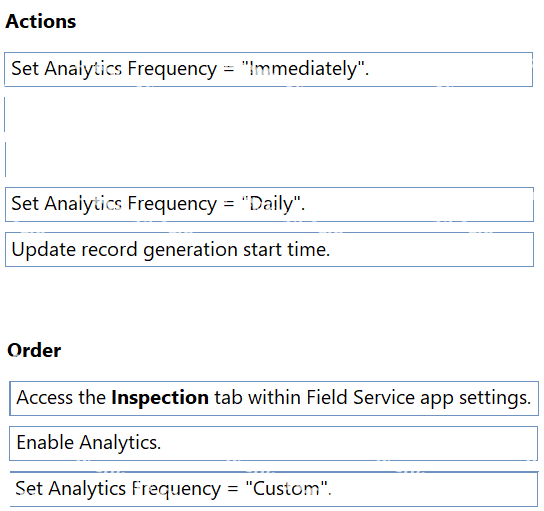The image size is (544, 511).
Task: Click the Actions heading
Action: coord(41,22)
